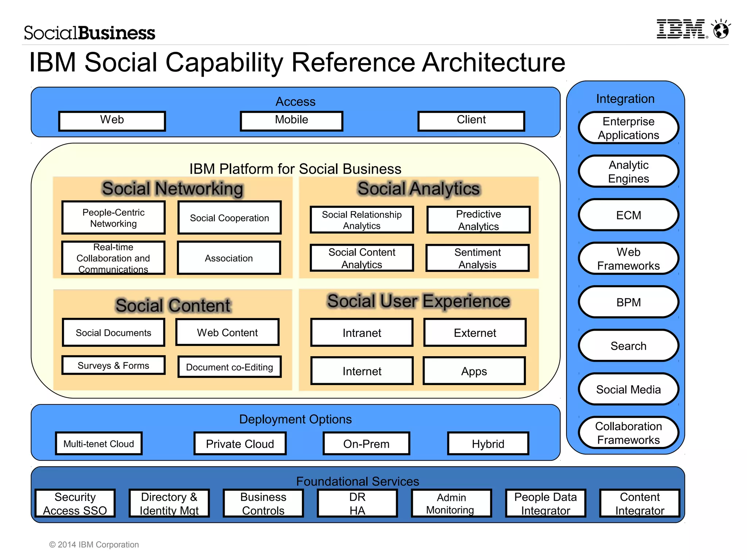This screenshot has height=560, width=747.
Task: Choose the Private Cloud deployment option
Action: (240, 444)
